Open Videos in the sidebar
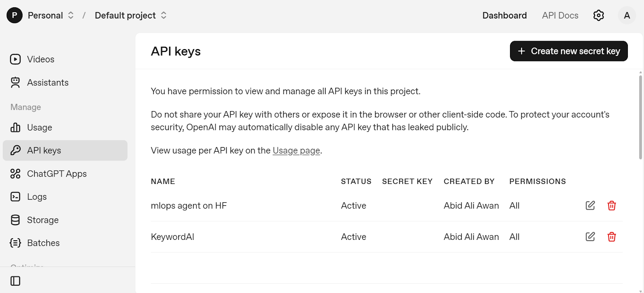This screenshot has width=644, height=293. [40, 59]
